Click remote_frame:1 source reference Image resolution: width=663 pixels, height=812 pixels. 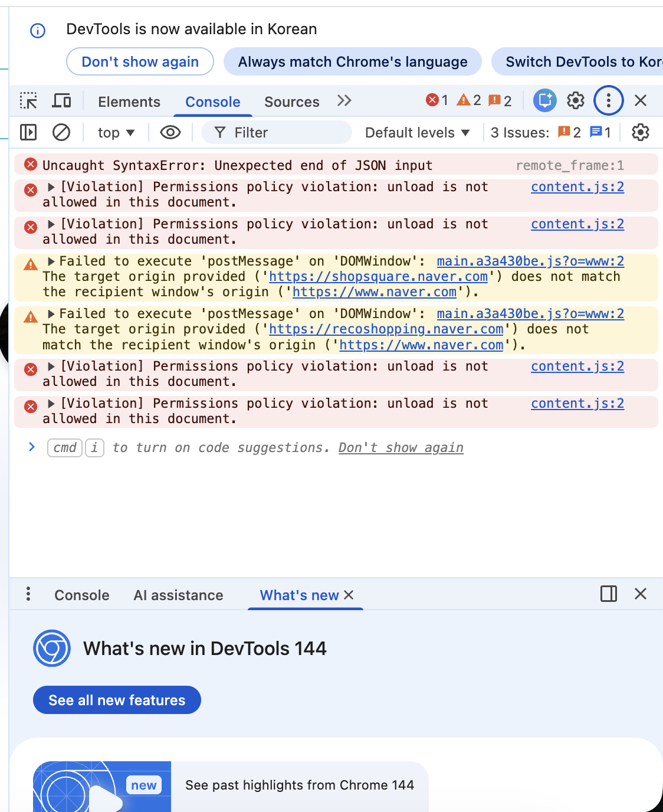570,166
